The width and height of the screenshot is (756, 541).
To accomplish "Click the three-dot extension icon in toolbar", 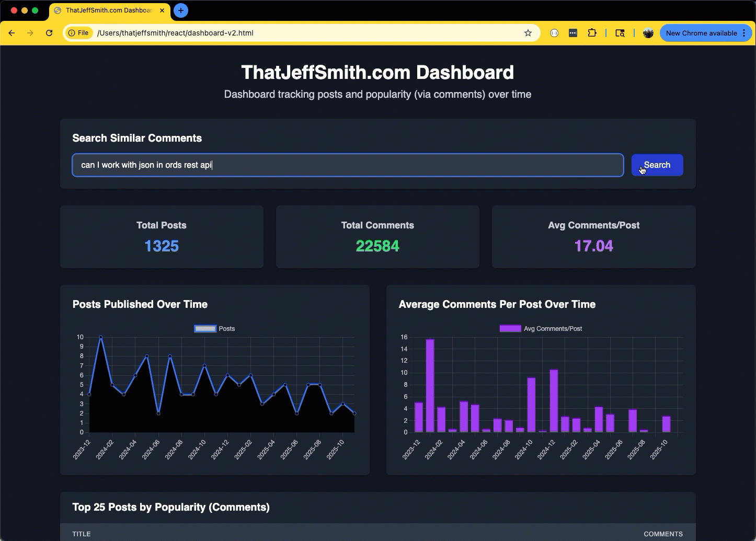I will [x=573, y=33].
